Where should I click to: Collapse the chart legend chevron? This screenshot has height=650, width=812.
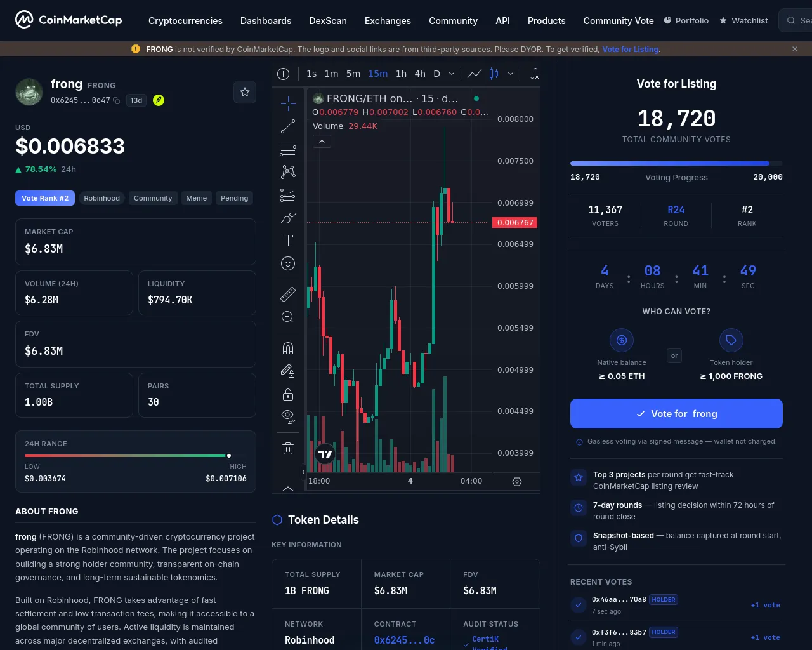click(322, 141)
